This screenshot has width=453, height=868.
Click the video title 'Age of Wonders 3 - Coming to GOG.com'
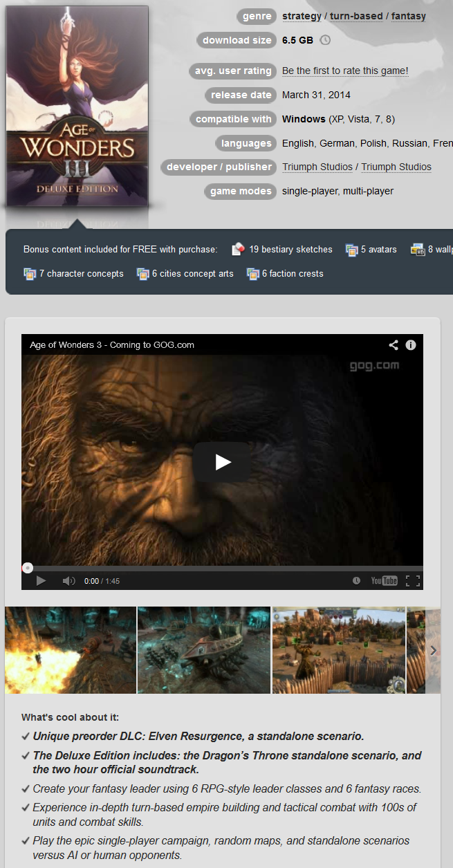click(112, 344)
